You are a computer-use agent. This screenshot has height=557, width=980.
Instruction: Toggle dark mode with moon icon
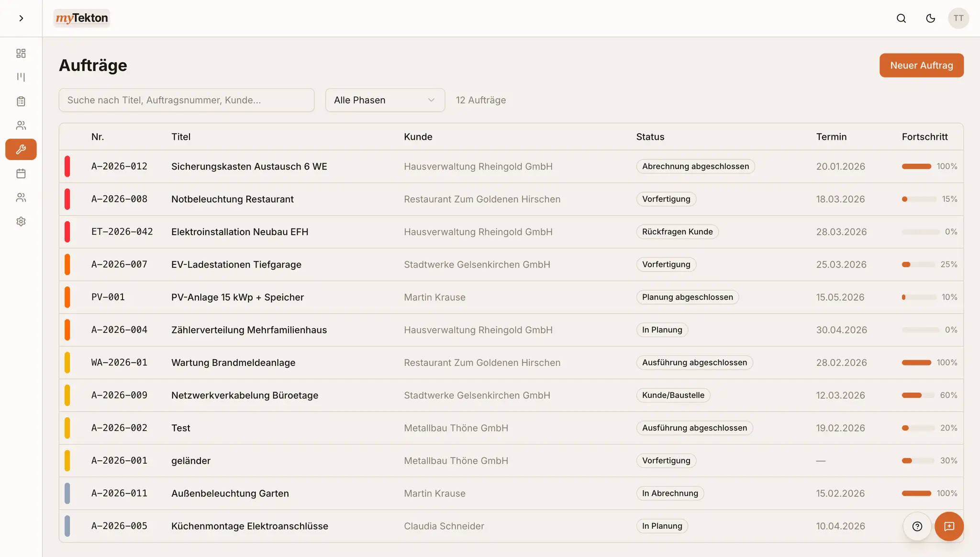930,18
